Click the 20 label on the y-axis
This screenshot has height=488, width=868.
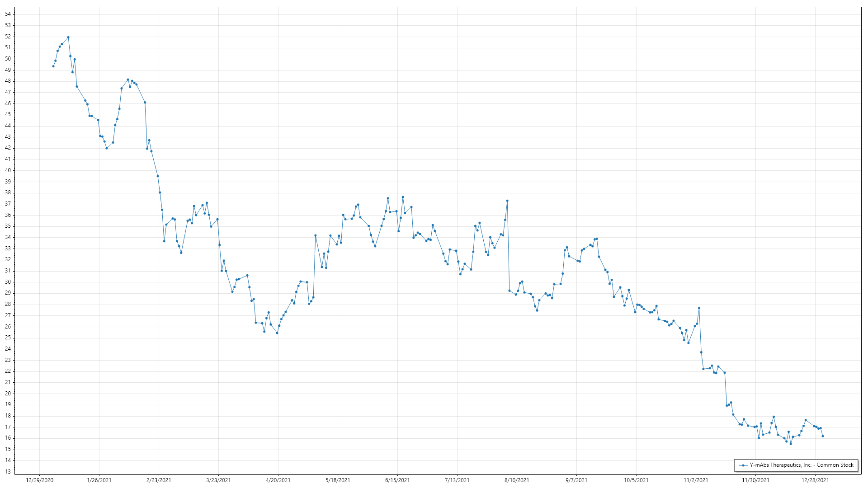tap(8, 394)
